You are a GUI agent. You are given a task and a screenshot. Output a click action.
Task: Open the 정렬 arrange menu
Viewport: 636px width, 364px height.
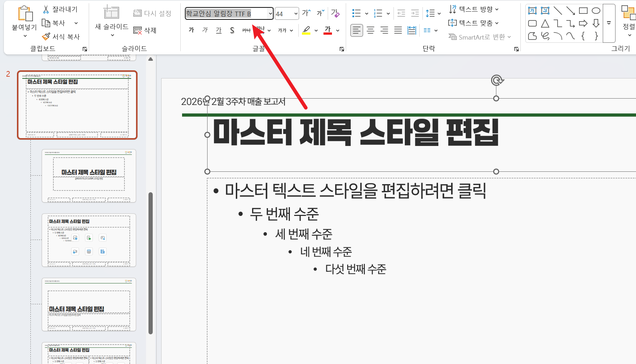coord(629,21)
